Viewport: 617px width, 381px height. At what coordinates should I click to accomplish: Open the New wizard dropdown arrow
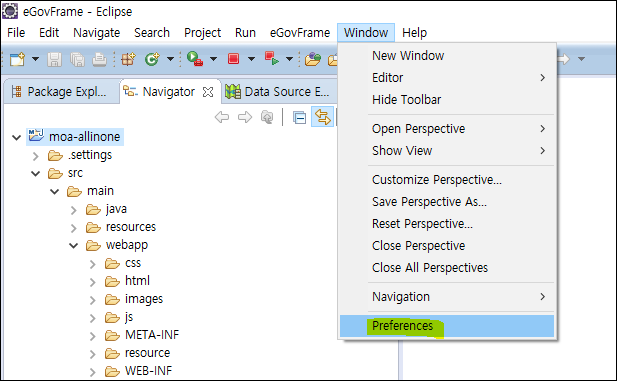tap(35, 59)
